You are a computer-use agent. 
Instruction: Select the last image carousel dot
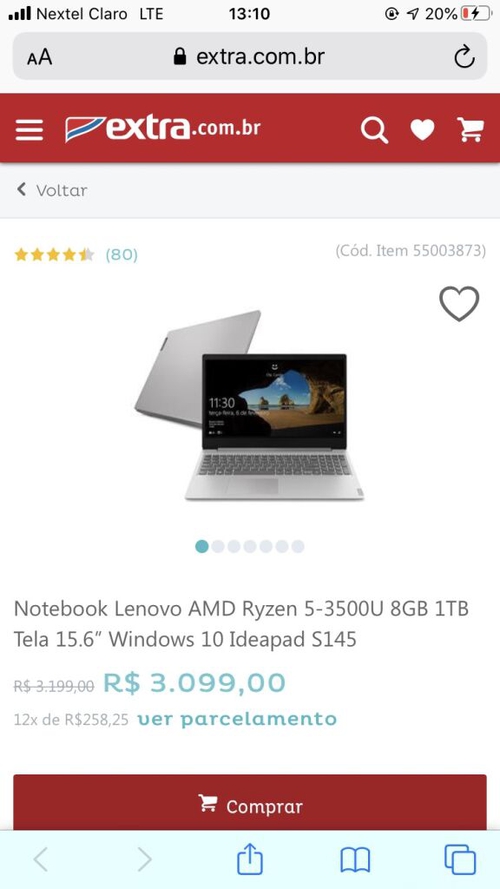pyautogui.click(x=298, y=546)
